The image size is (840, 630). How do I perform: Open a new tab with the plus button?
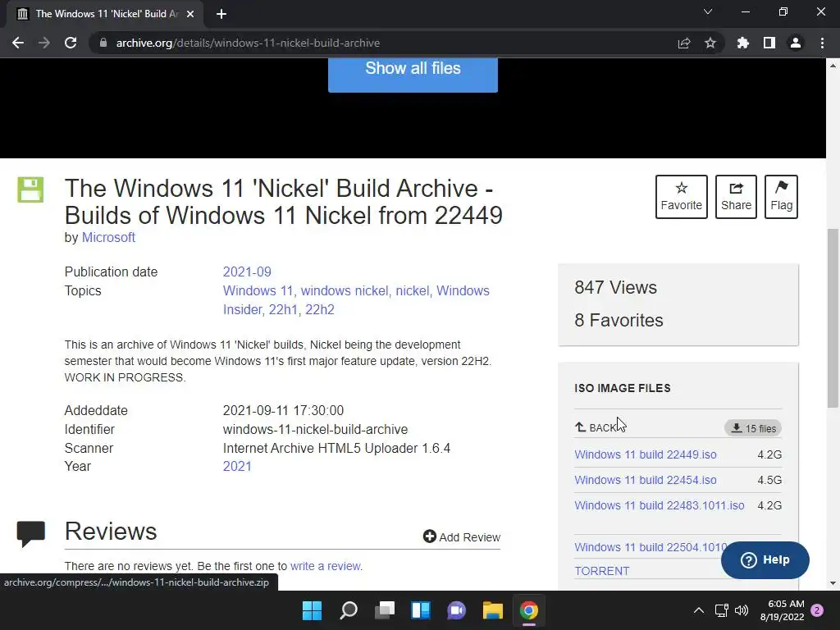pyautogui.click(x=221, y=14)
